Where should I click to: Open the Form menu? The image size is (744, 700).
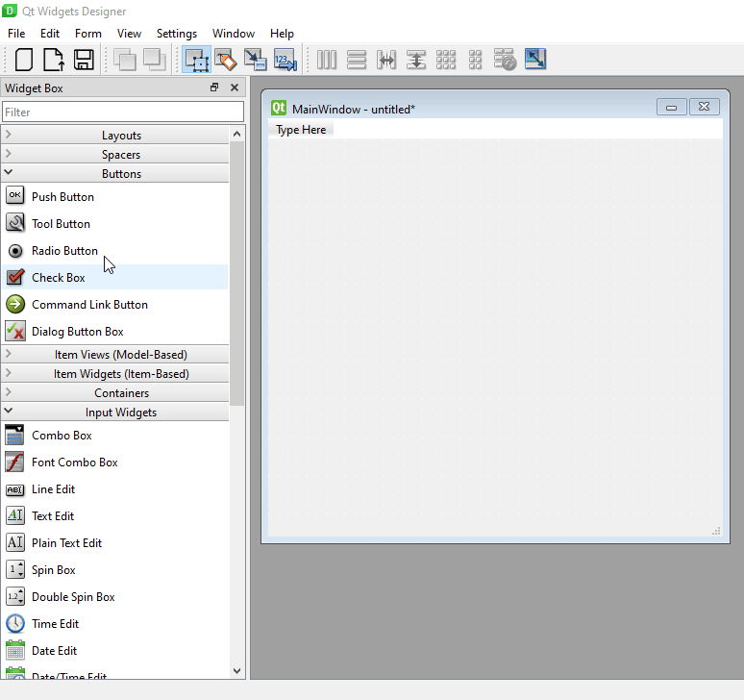click(88, 34)
